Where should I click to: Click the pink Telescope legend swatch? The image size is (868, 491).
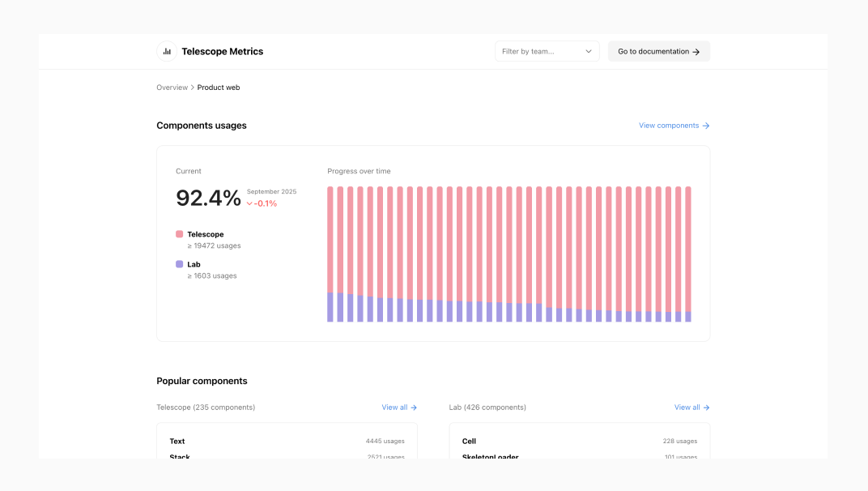(179, 234)
